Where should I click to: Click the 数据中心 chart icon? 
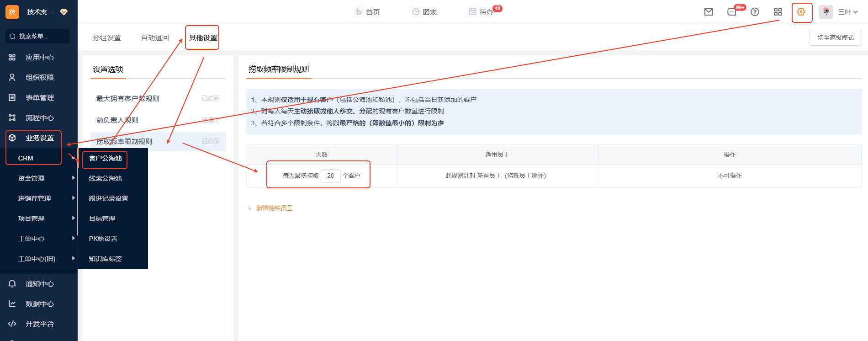(x=12, y=304)
